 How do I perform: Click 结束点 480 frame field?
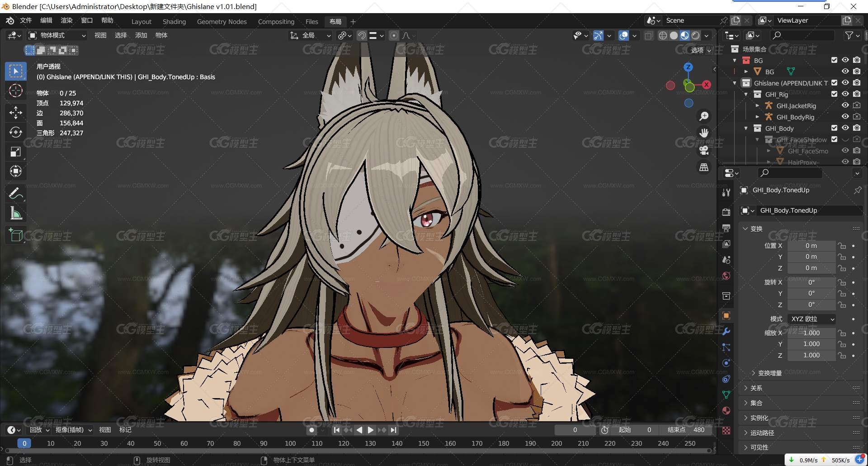pyautogui.click(x=686, y=430)
